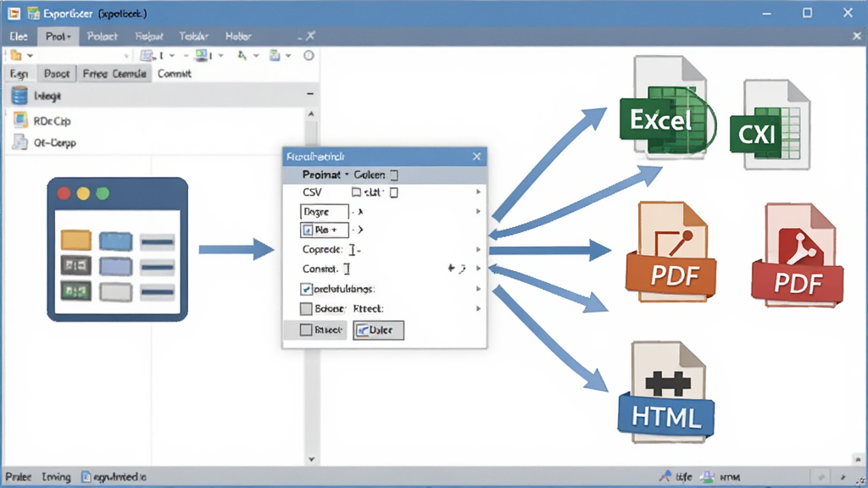Screen dimensions: 868x488
Task: Click the HTML entry in the status bar
Action: 730,477
